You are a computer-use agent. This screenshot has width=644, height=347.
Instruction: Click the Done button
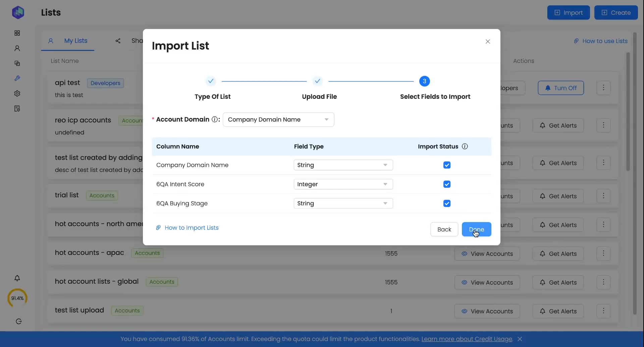[x=476, y=229]
